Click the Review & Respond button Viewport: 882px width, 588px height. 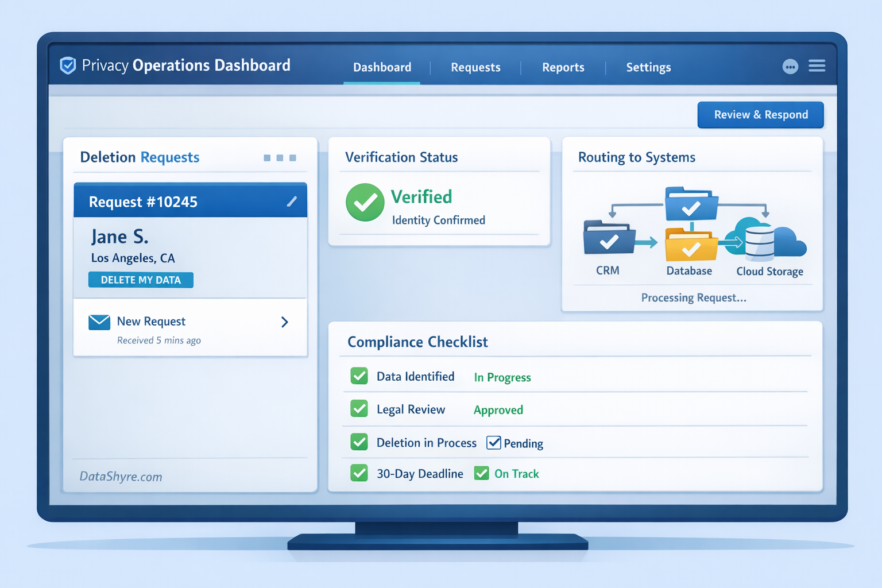point(761,115)
